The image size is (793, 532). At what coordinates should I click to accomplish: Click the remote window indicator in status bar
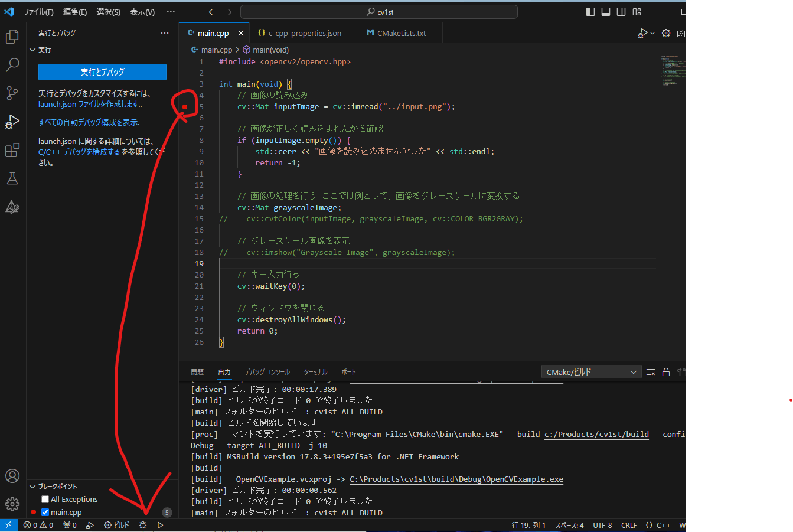click(x=8, y=525)
